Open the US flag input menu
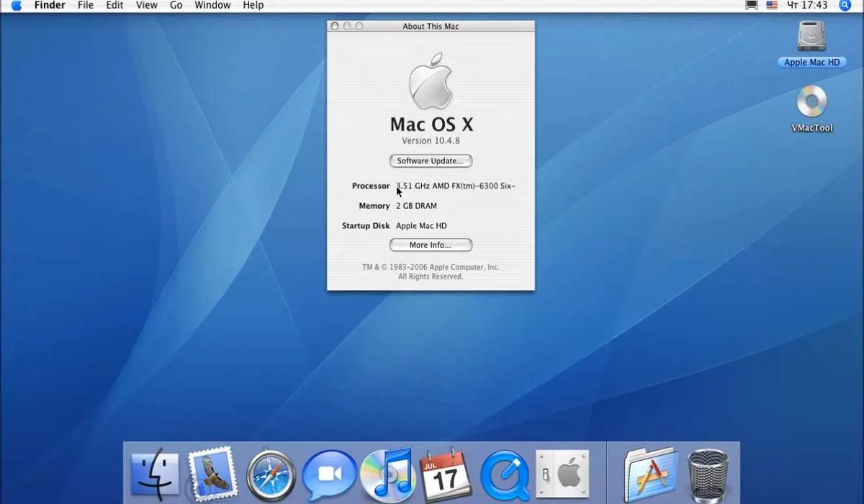 [772, 6]
